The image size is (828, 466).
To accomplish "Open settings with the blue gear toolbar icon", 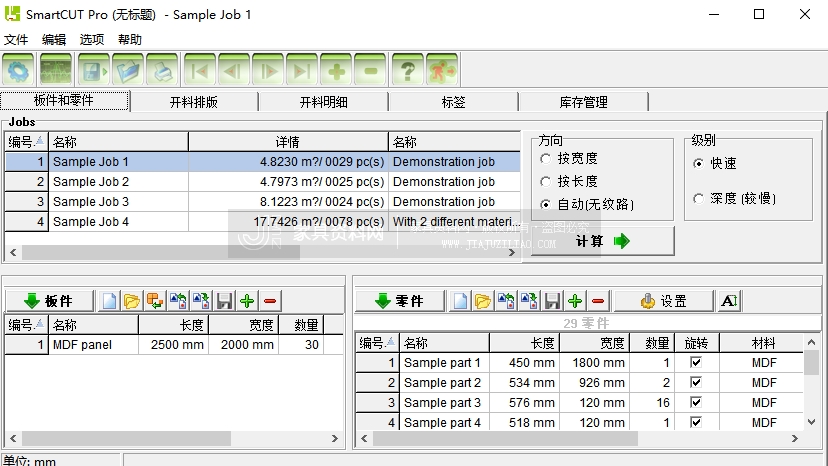I will pos(18,70).
